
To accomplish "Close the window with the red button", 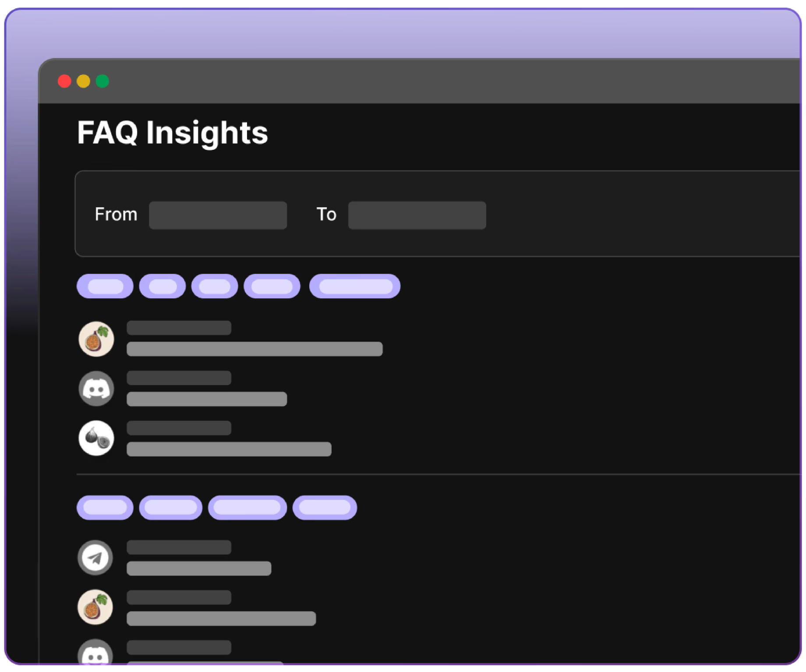I will point(64,81).
